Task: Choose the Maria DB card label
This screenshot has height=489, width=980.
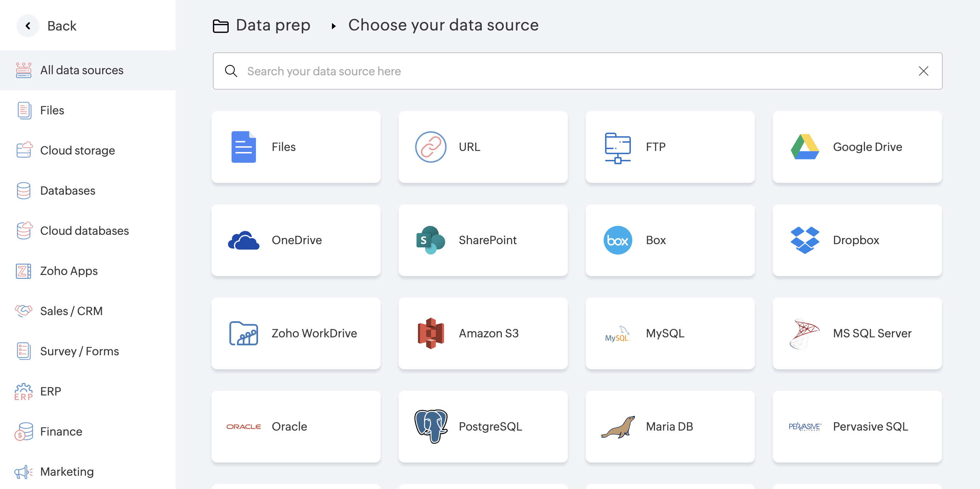Action: point(669,427)
